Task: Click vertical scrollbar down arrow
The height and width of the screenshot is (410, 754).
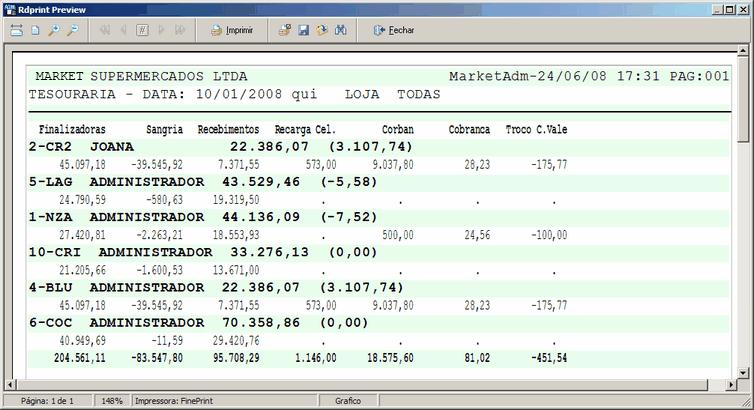Action: coord(743,373)
